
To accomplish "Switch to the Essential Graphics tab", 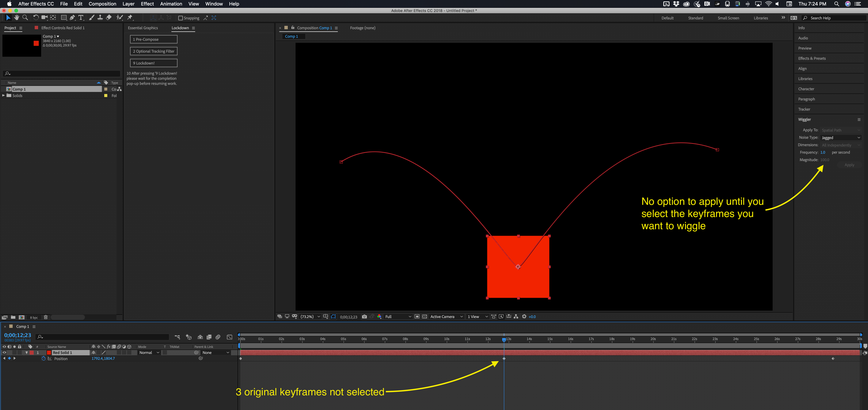I will coord(143,28).
